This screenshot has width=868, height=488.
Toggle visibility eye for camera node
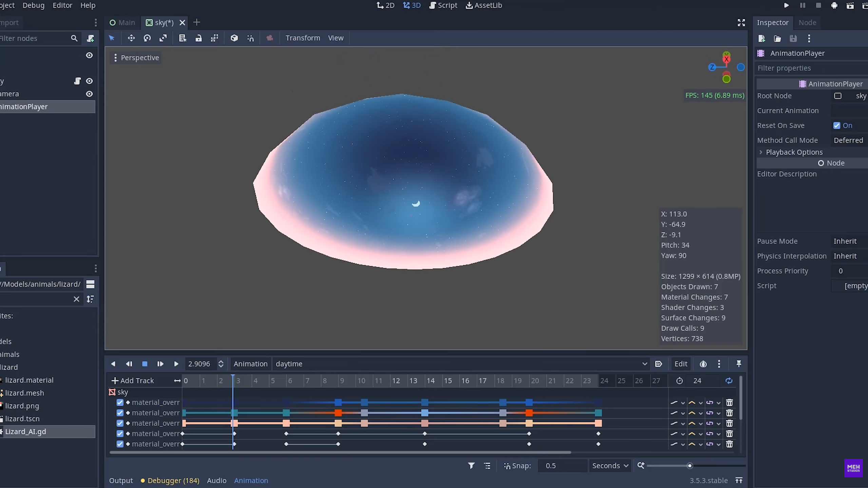point(89,94)
